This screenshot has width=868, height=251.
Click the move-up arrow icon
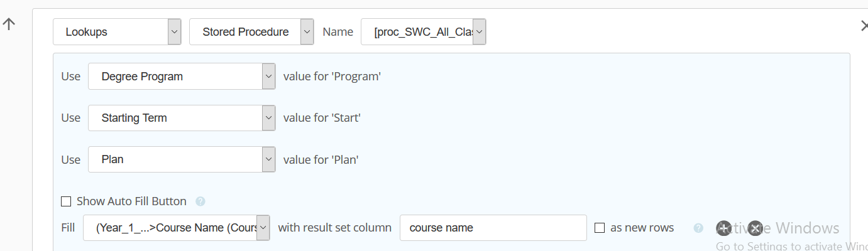point(8,24)
